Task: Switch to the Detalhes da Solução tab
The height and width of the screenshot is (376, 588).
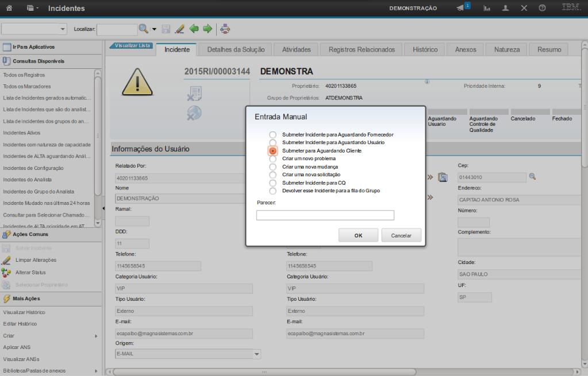Action: 236,50
